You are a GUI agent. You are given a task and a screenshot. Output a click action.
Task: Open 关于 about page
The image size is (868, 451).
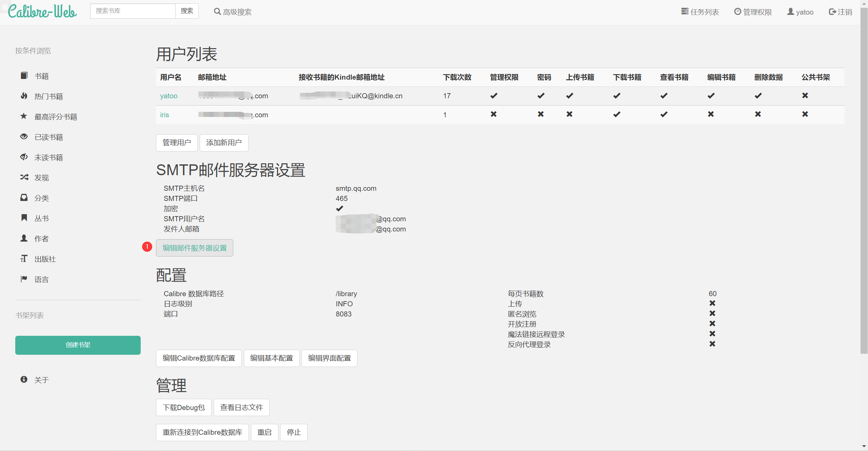click(x=42, y=380)
